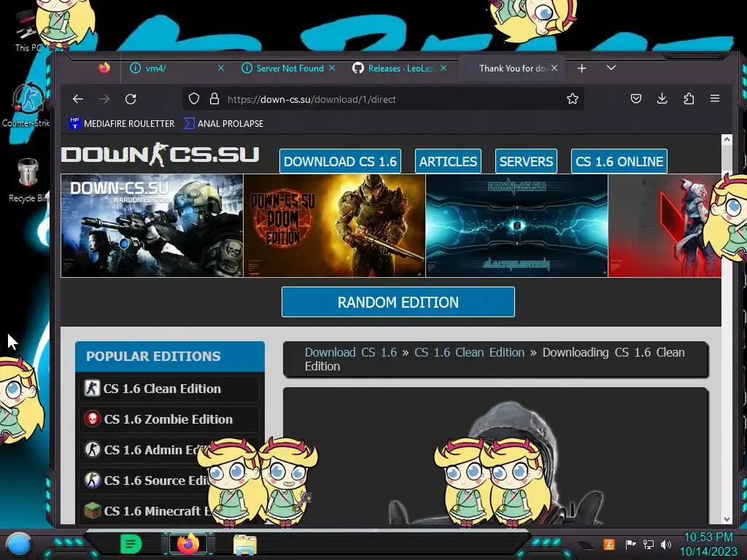Open the SERVERS menu item
747x560 pixels.
(526, 161)
